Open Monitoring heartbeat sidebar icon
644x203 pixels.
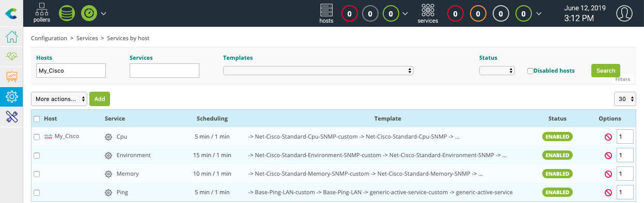(11, 57)
